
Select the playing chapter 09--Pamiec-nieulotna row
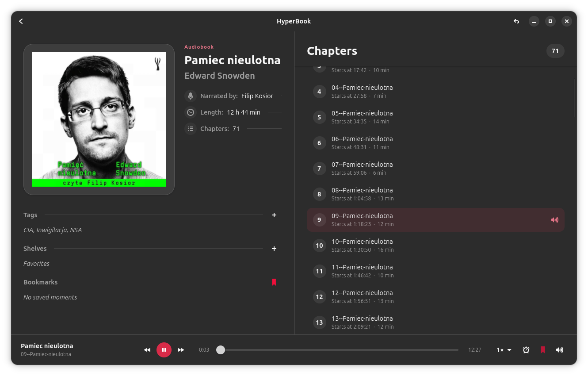click(x=435, y=220)
